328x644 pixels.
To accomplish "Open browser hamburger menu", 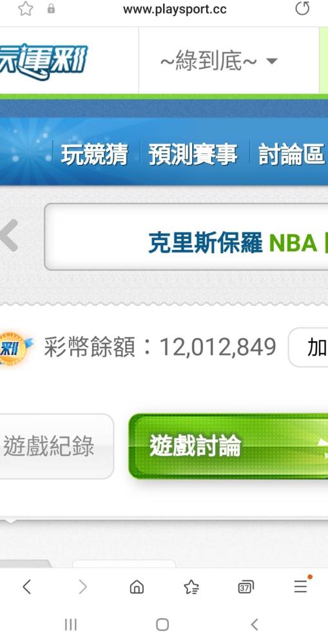I will pyautogui.click(x=300, y=587).
